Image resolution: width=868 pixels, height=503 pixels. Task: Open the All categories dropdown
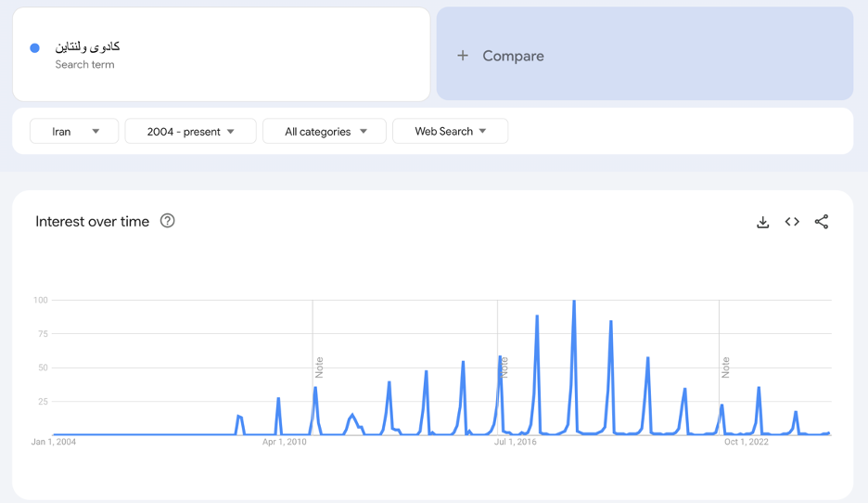[325, 132]
